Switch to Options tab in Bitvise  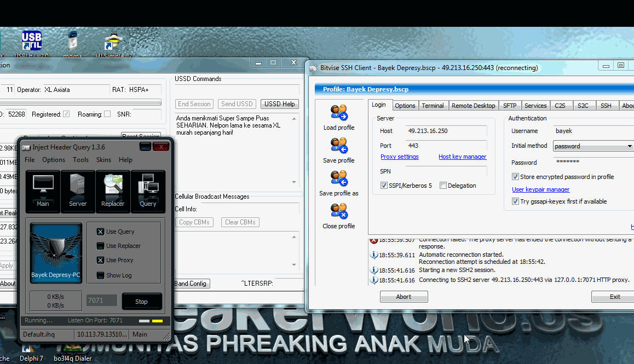(x=405, y=106)
